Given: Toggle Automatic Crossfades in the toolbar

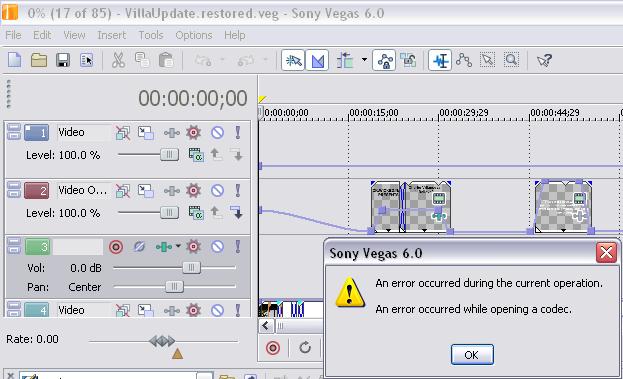Looking at the screenshot, I should click(x=317, y=60).
